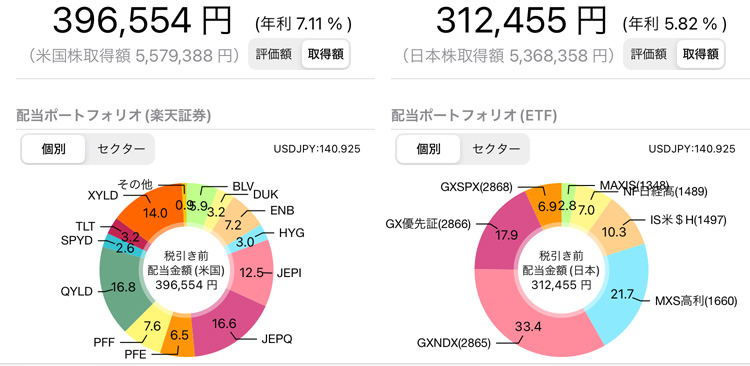Image resolution: width=750 pixels, height=366 pixels.
Task: Switch to 取得額 for Japanese stocks
Action: coord(700,55)
